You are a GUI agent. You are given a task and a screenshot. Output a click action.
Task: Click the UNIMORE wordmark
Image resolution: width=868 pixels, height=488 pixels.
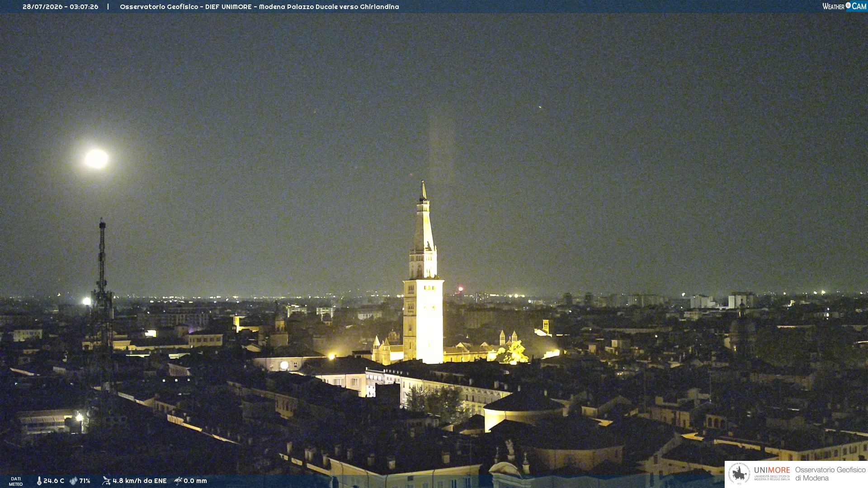pos(772,470)
